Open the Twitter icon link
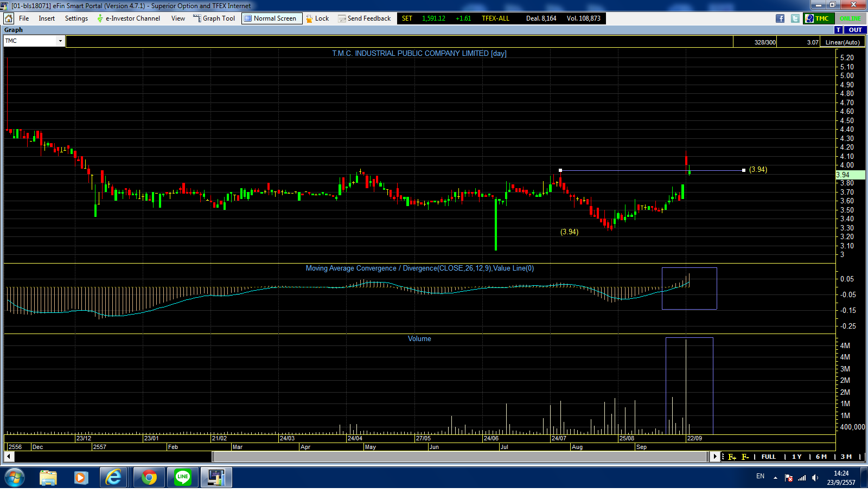868x500 pixels. coord(795,18)
